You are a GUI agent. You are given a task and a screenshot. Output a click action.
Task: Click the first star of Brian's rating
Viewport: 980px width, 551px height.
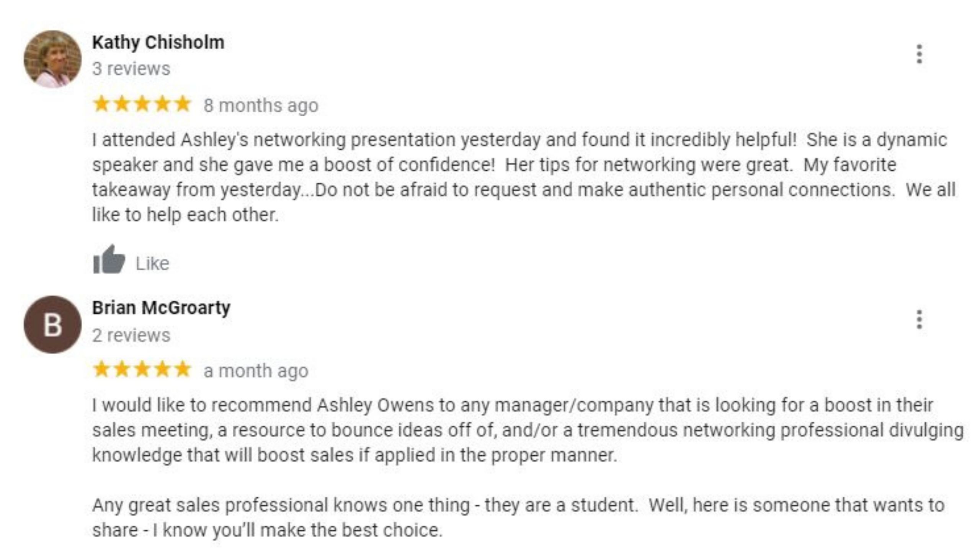coord(101,369)
